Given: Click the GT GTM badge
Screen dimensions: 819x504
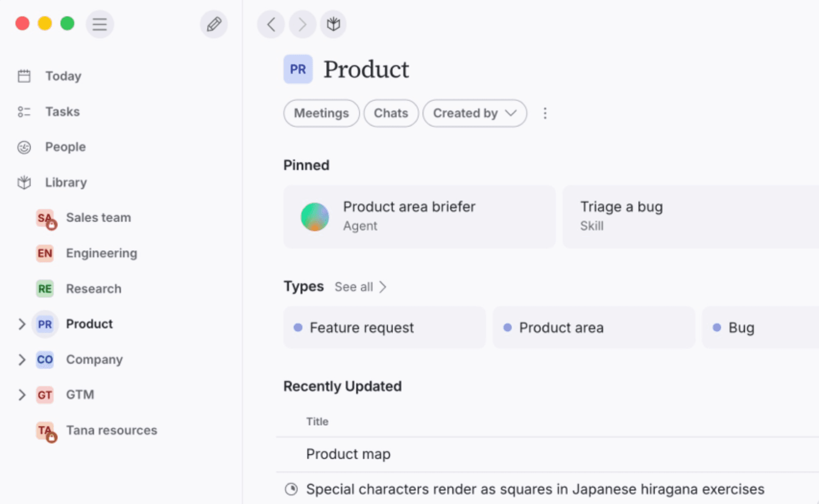Looking at the screenshot, I should coord(45,395).
